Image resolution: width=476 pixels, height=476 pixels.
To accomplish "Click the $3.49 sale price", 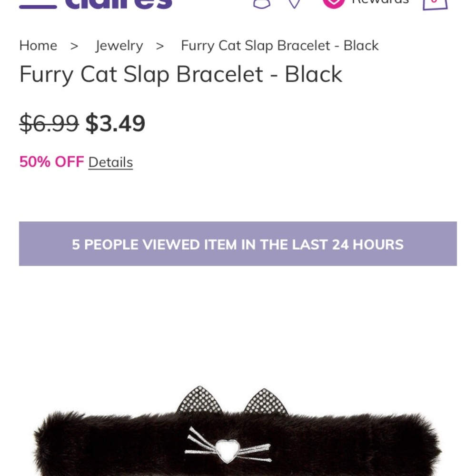I will (x=115, y=124).
